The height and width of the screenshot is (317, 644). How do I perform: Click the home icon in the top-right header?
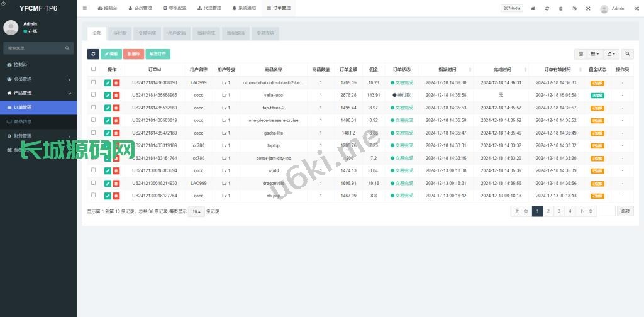[533, 9]
